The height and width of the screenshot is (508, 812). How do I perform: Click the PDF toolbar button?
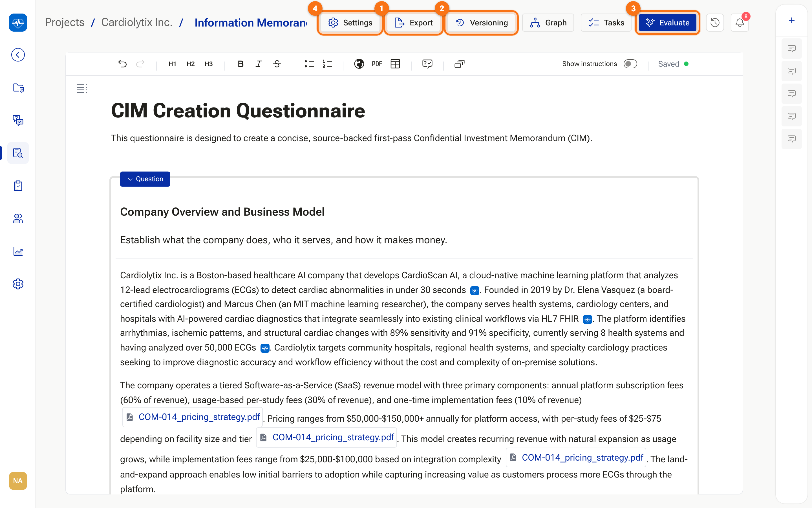point(377,64)
